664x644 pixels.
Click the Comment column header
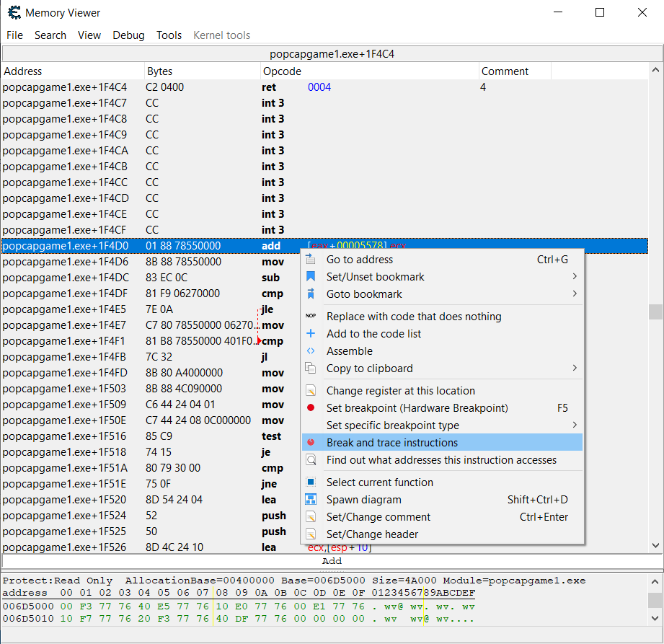click(515, 71)
